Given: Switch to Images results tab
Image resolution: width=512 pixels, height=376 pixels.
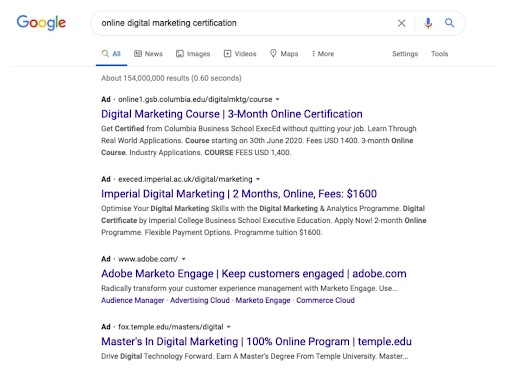Looking at the screenshot, I should tap(193, 54).
